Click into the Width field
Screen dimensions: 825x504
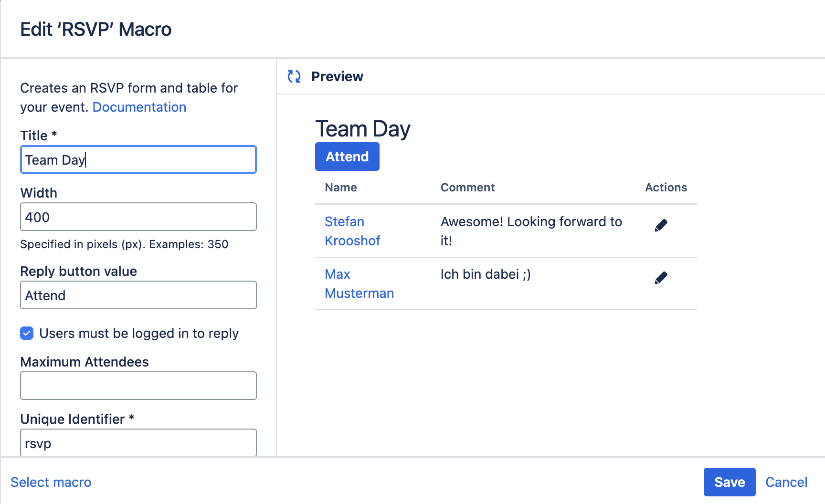[x=138, y=217]
